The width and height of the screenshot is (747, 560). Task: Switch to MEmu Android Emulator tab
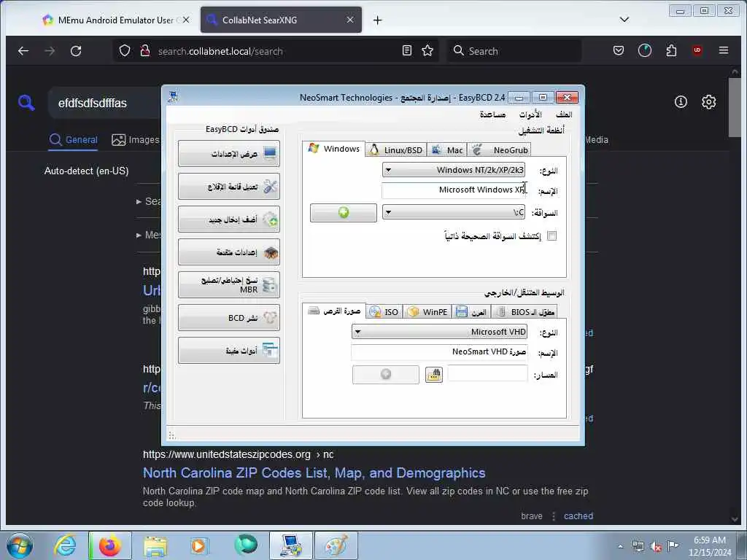116,20
